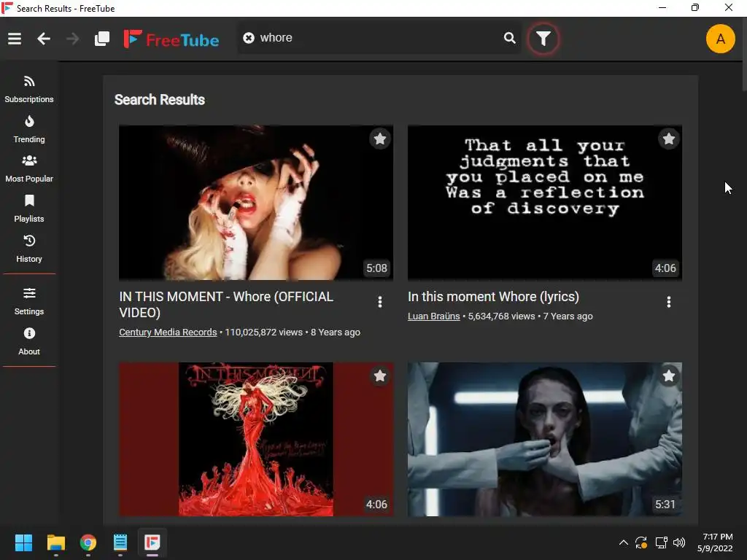Image resolution: width=747 pixels, height=560 pixels.
Task: Open the Windows Start menu
Action: (23, 542)
